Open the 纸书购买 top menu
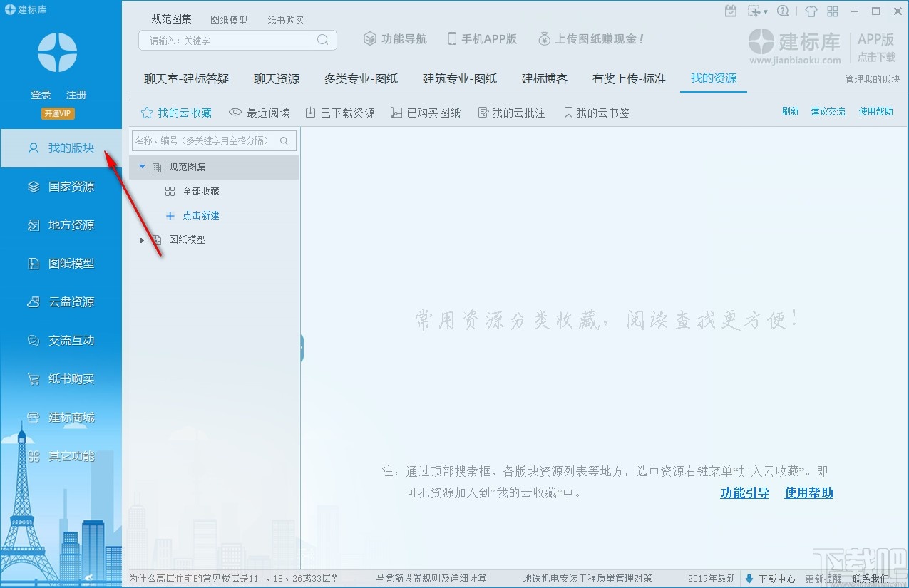Image resolution: width=909 pixels, height=588 pixels. 285,19
